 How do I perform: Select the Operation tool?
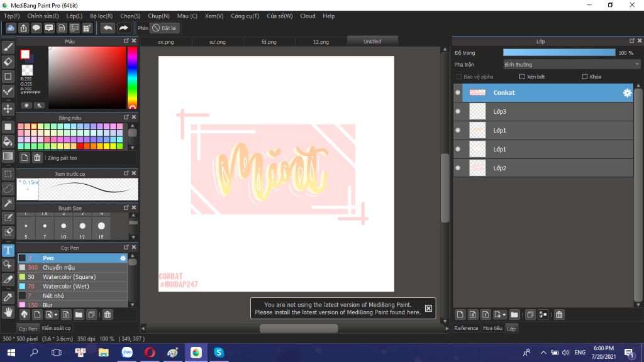pos(8,265)
